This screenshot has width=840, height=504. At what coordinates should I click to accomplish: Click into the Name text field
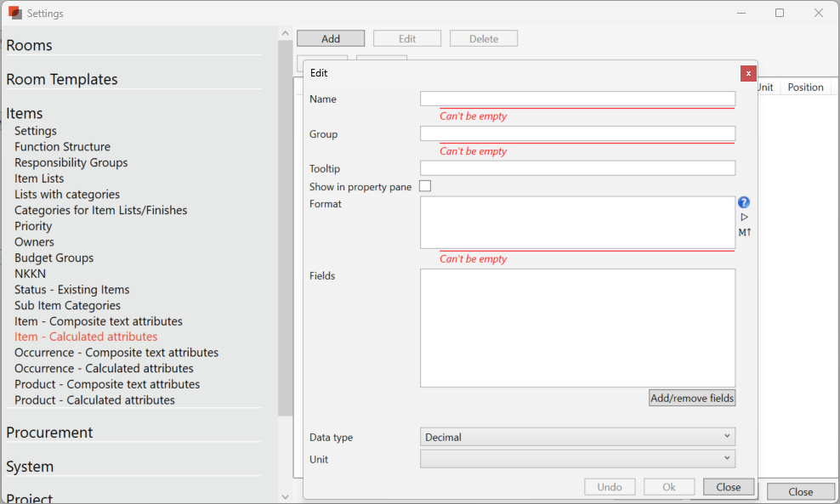pyautogui.click(x=577, y=99)
